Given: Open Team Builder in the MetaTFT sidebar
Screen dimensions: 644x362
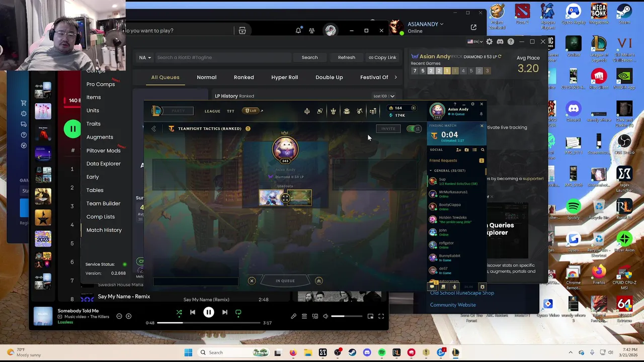Looking at the screenshot, I should [x=103, y=203].
